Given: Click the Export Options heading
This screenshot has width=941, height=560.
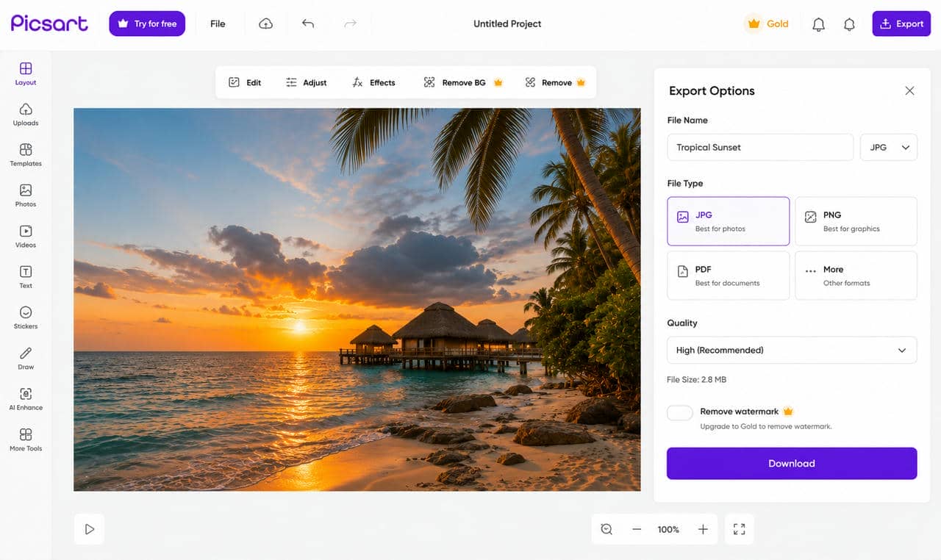Looking at the screenshot, I should (712, 90).
